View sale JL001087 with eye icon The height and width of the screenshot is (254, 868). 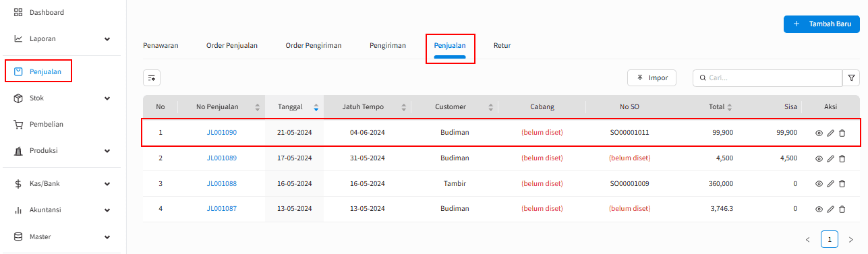[819, 210]
